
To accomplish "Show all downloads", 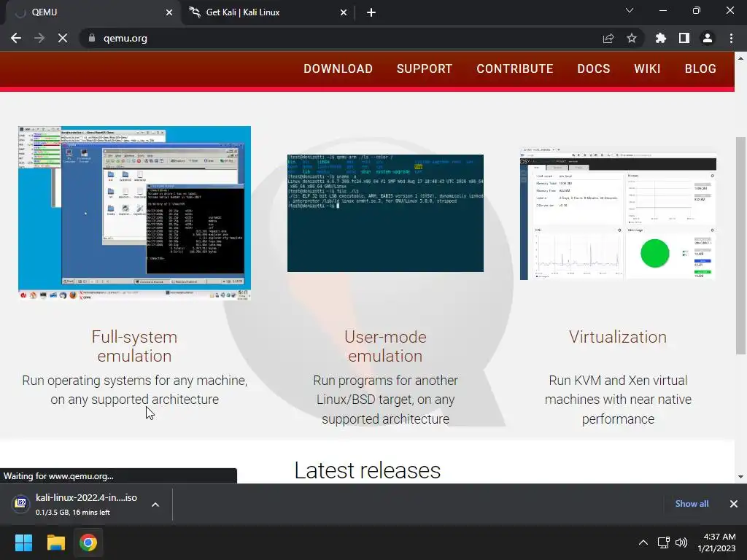I will tap(692, 504).
